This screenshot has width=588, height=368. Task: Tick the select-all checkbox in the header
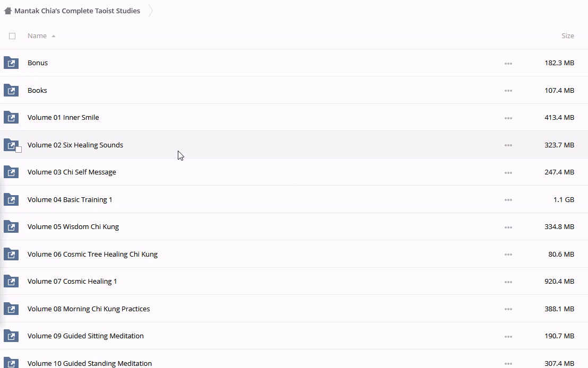(12, 36)
